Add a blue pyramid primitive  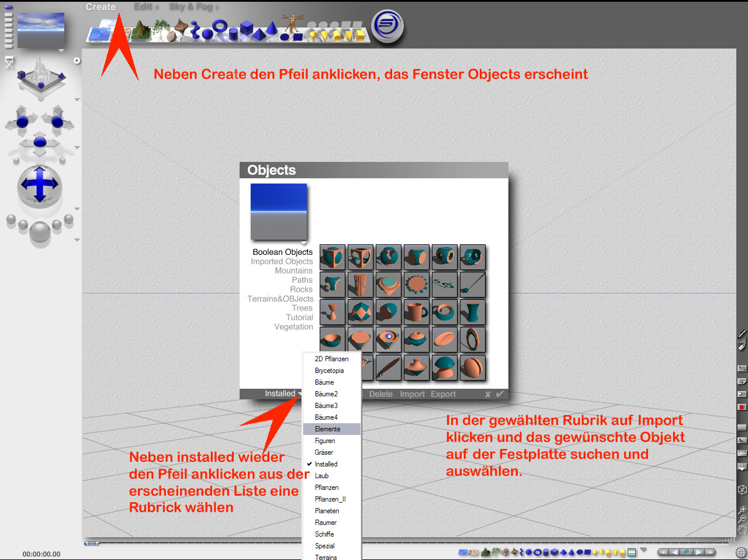259,34
